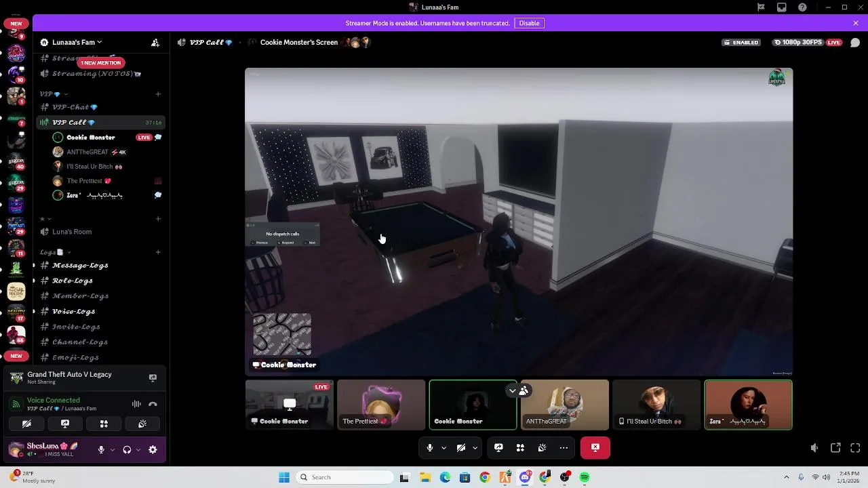Add a channel to the VIP category
This screenshot has height=488, width=868.
click(x=158, y=94)
